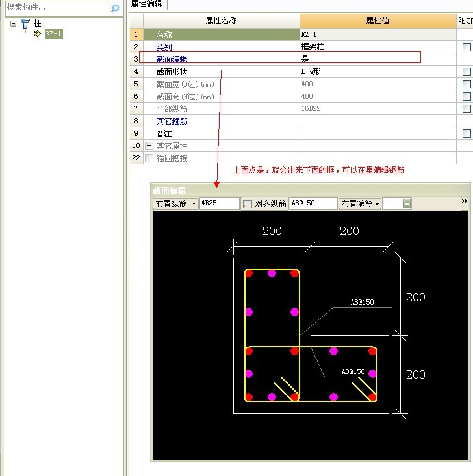Switch to the 属性编辑 tab
This screenshot has width=473, height=476.
[x=146, y=4]
